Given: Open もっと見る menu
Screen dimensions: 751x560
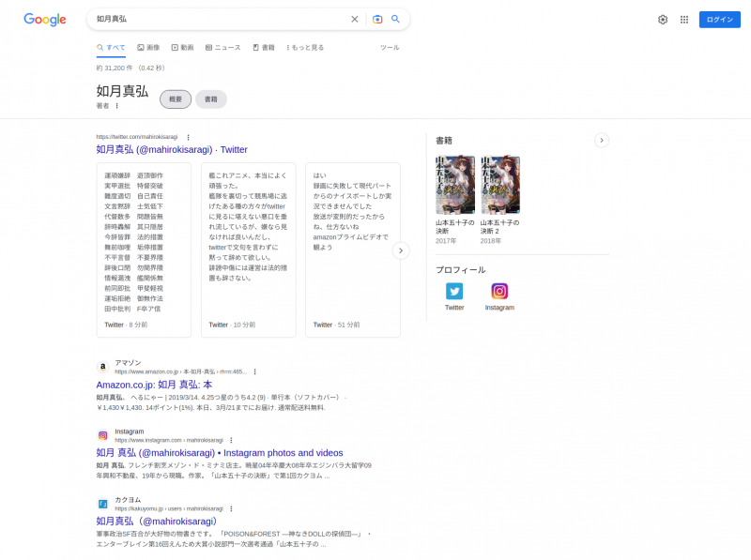Looking at the screenshot, I should click(x=305, y=48).
